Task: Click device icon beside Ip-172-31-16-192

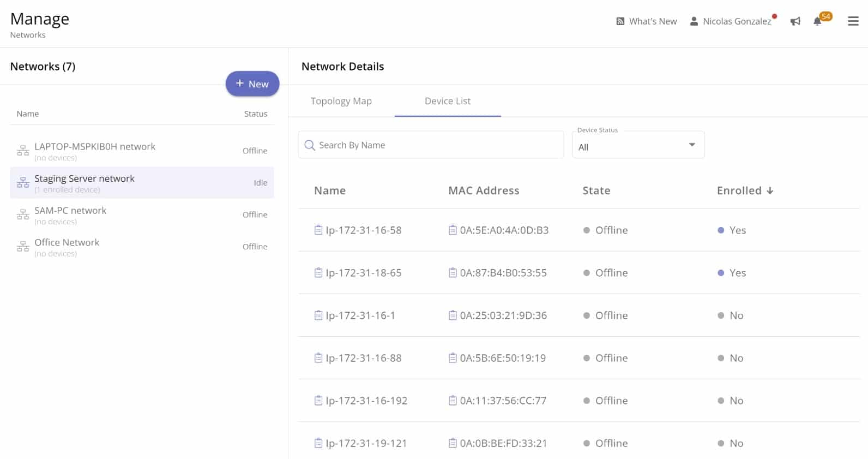Action: [318, 401]
